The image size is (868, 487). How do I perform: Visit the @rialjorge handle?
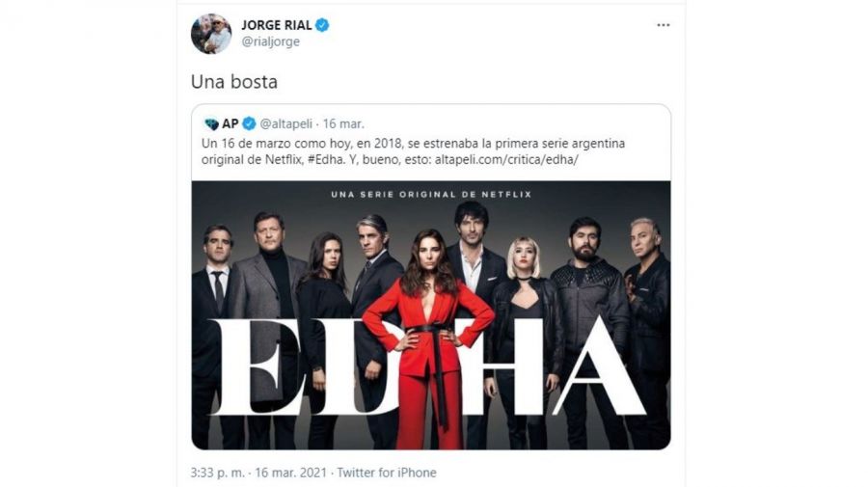271,41
